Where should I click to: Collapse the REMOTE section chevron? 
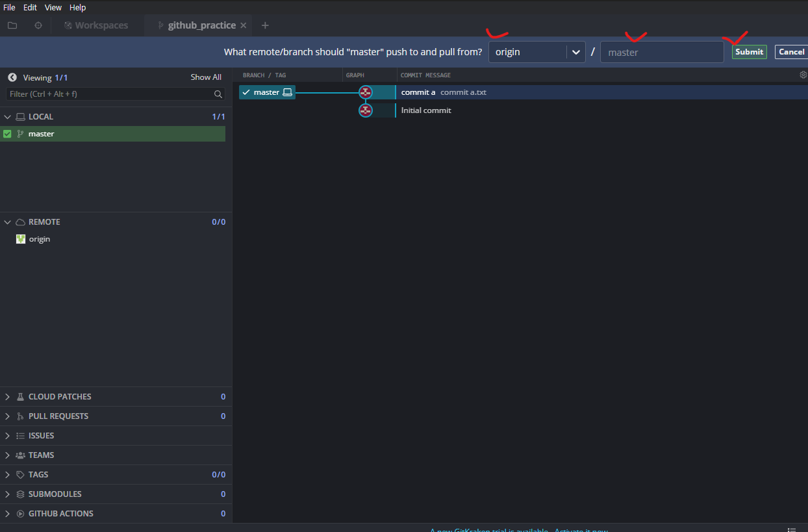tap(8, 222)
